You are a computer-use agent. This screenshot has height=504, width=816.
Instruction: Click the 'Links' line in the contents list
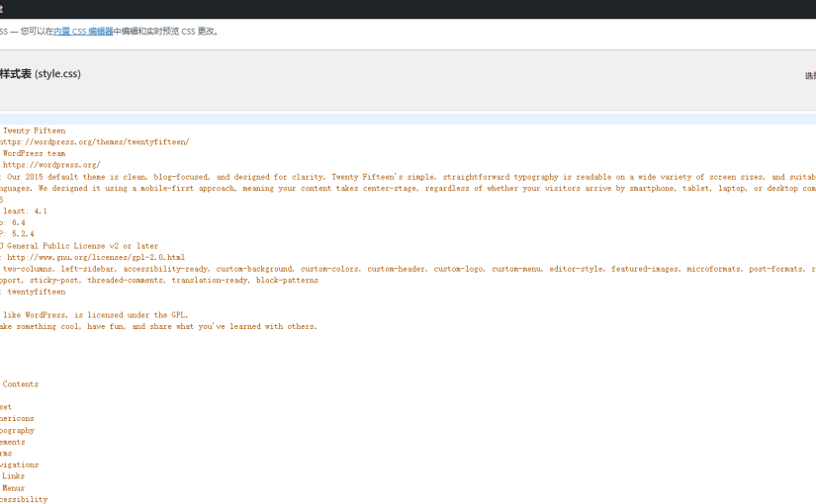[x=13, y=476]
